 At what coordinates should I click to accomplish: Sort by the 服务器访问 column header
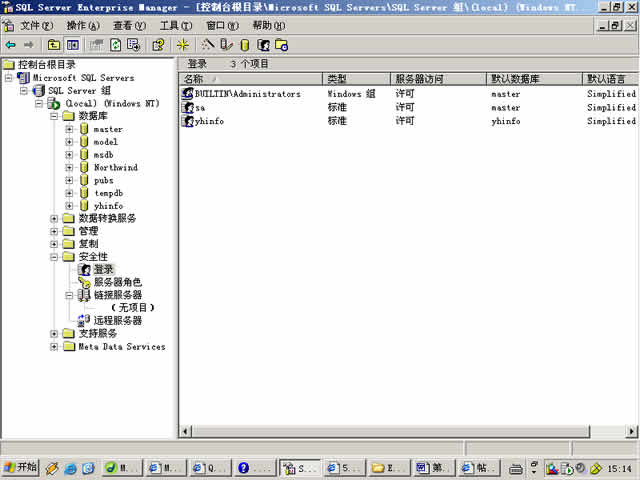[438, 79]
